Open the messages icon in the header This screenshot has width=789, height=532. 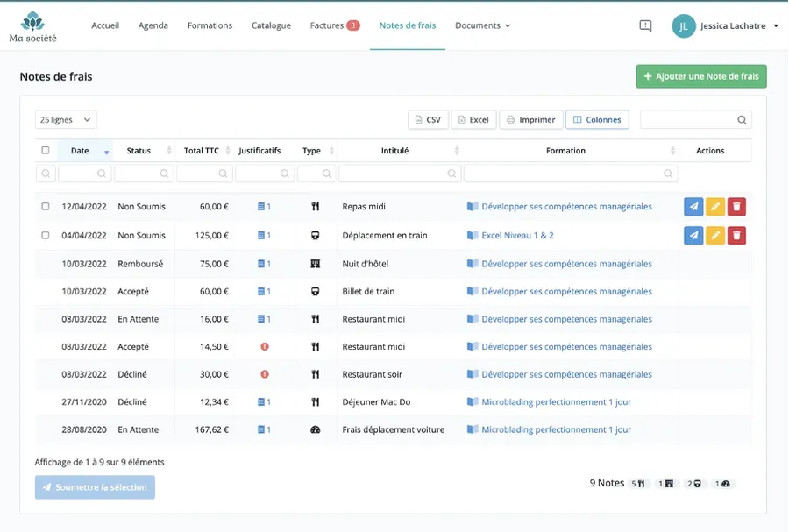645,26
